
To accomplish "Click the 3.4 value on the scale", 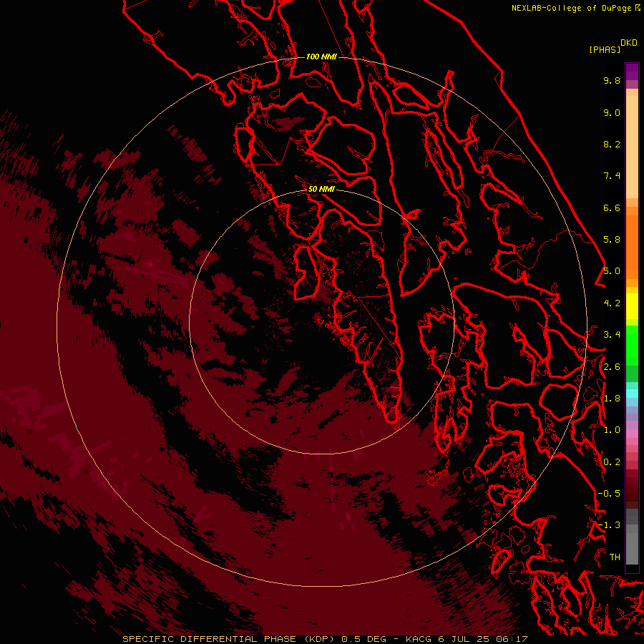I will [x=612, y=335].
